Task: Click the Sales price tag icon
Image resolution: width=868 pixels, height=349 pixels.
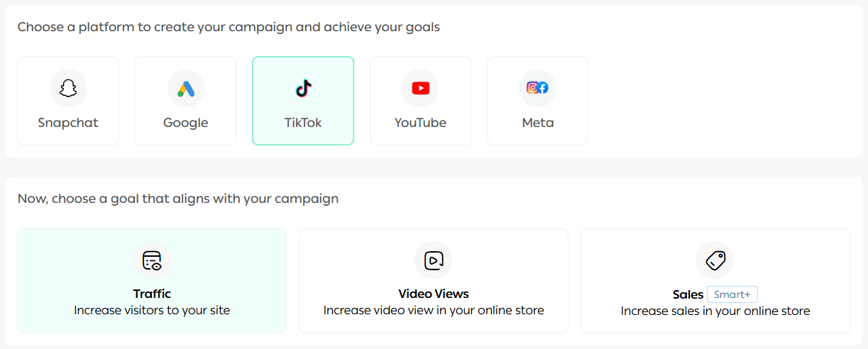Action: tap(715, 260)
